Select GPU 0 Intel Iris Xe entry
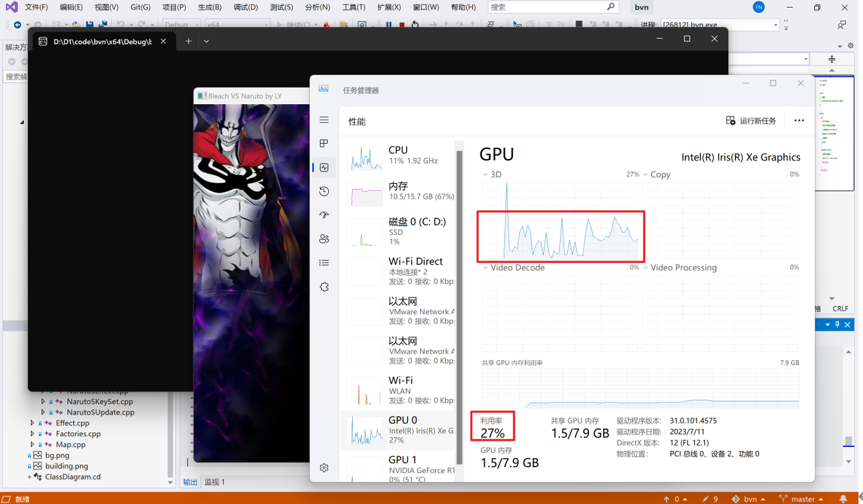 [398, 430]
